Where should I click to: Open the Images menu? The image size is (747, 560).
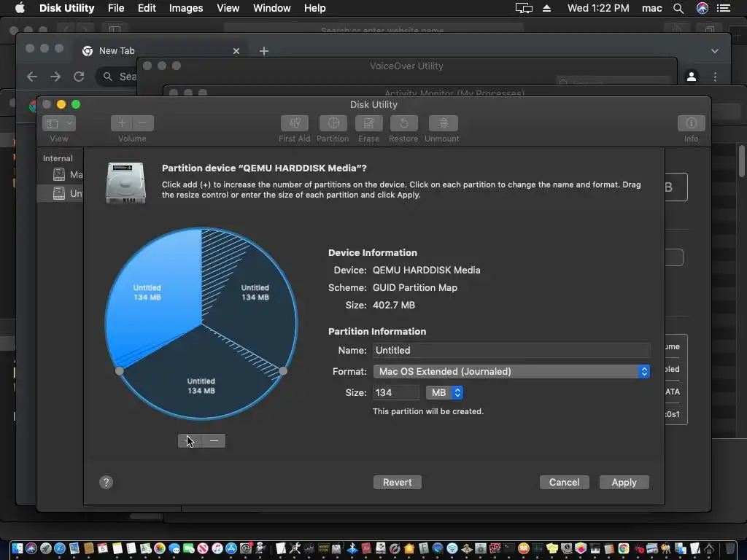186,8
